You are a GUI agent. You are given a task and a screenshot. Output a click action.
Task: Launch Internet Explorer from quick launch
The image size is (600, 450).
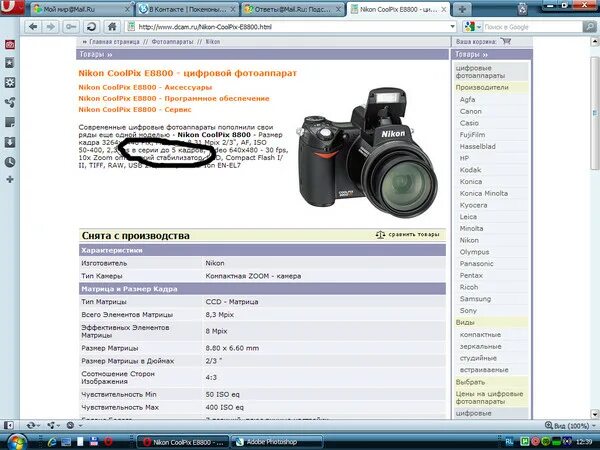click(x=52, y=442)
